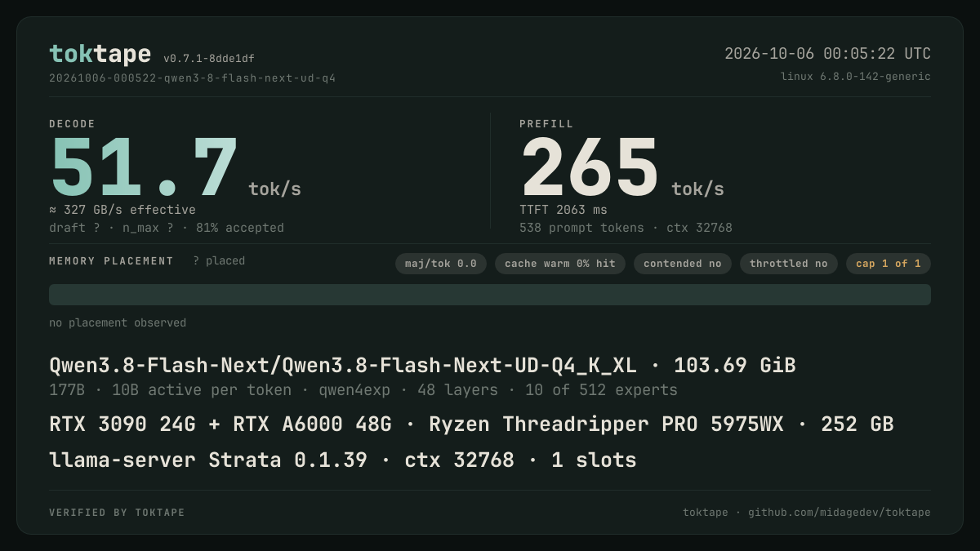Click the cap 1 of 1 badge
980x551 pixels.
point(889,264)
